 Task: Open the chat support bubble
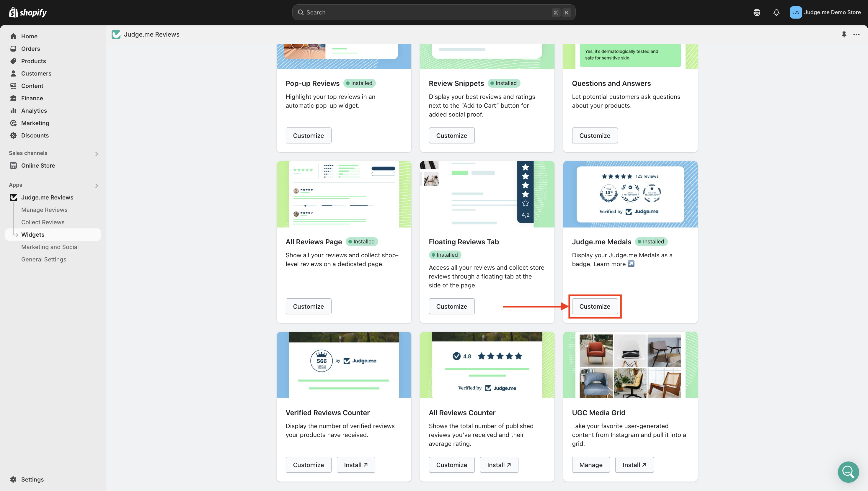click(848, 472)
